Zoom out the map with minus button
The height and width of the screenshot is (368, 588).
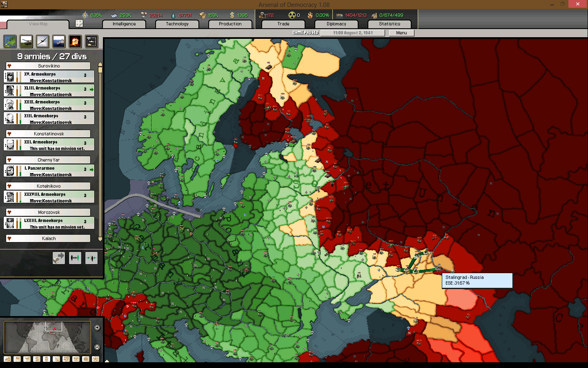point(97,347)
